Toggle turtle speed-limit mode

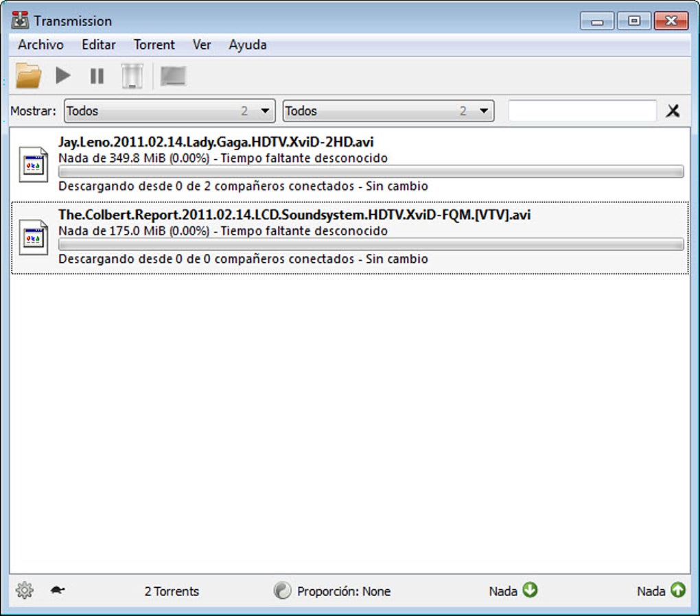click(58, 590)
